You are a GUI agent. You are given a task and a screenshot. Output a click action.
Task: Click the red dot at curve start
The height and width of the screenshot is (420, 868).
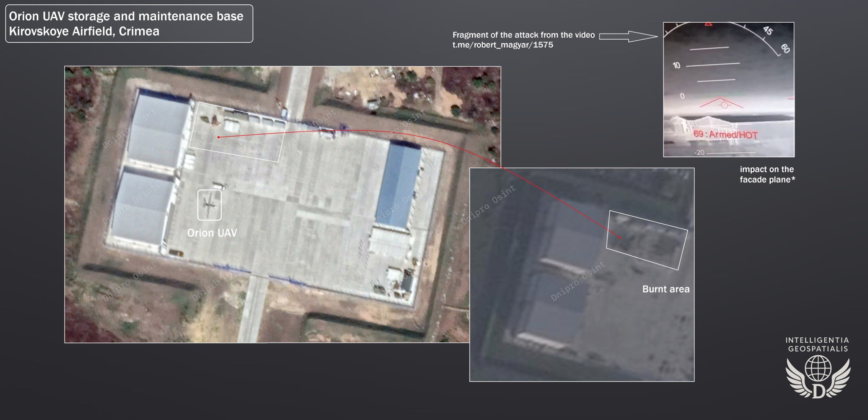tap(219, 137)
